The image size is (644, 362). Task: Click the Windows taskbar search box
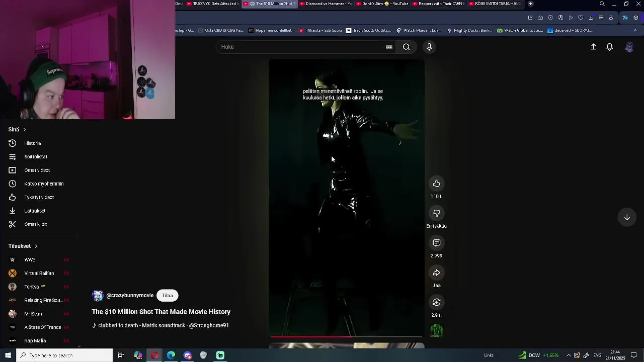tap(64, 355)
